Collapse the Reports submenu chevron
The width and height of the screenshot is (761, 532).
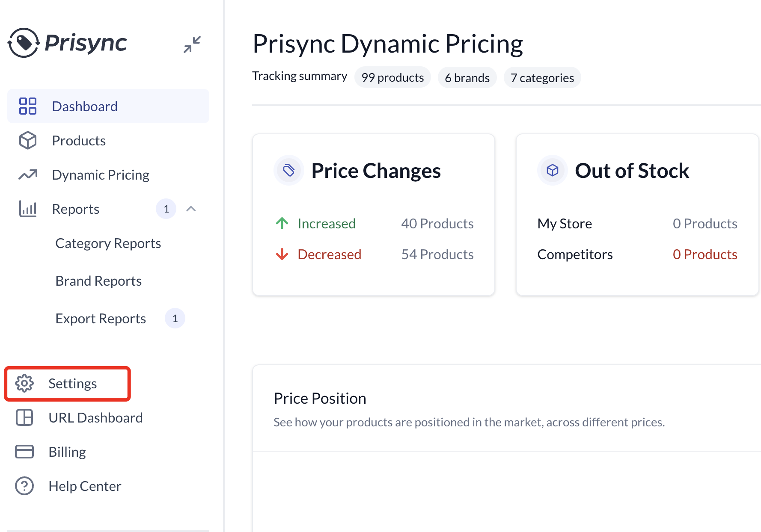(191, 209)
